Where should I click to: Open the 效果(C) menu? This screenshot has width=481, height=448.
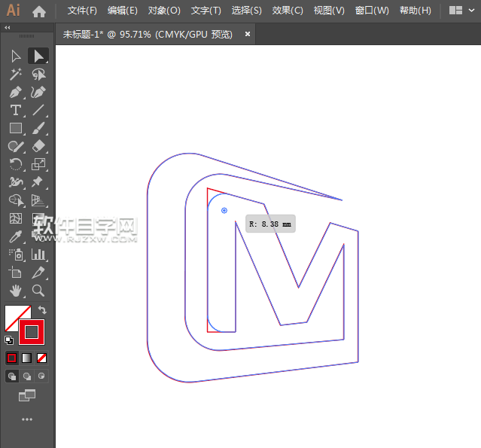click(288, 11)
